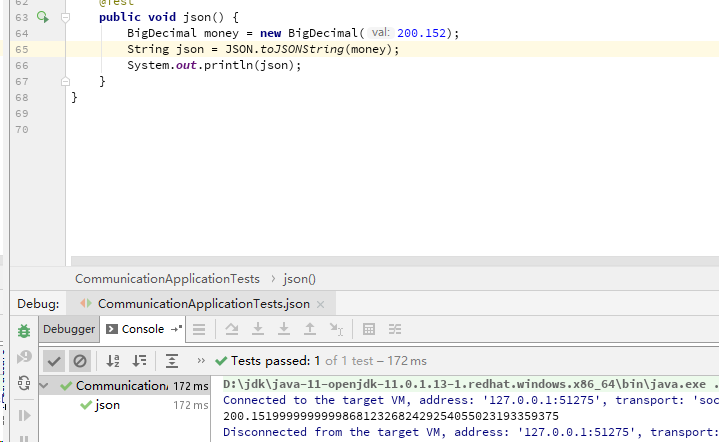Select the Communication test suite row
This screenshot has width=719, height=442.
(124, 386)
